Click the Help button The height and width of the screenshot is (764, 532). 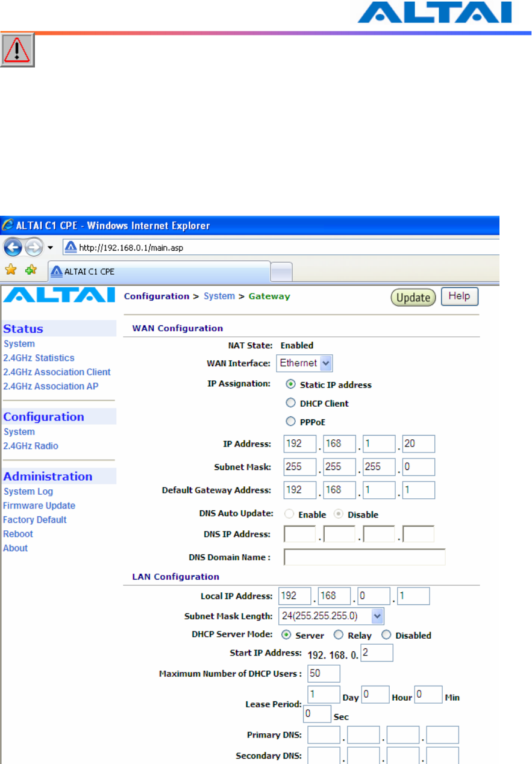(460, 296)
